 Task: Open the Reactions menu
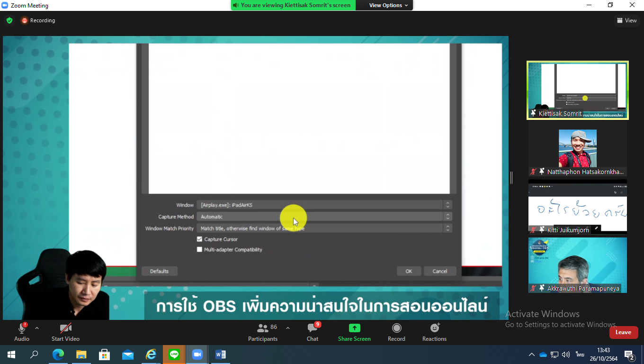point(434,331)
